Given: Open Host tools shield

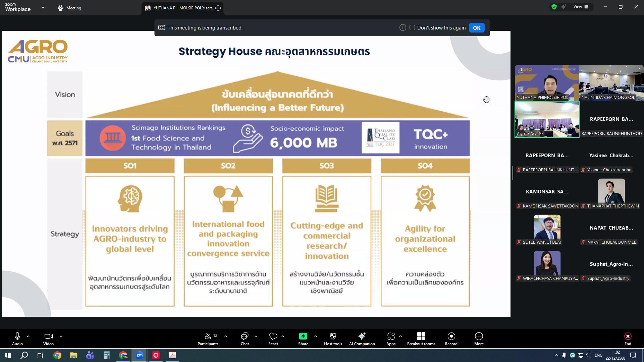Looking at the screenshot, I should pyautogui.click(x=333, y=339).
